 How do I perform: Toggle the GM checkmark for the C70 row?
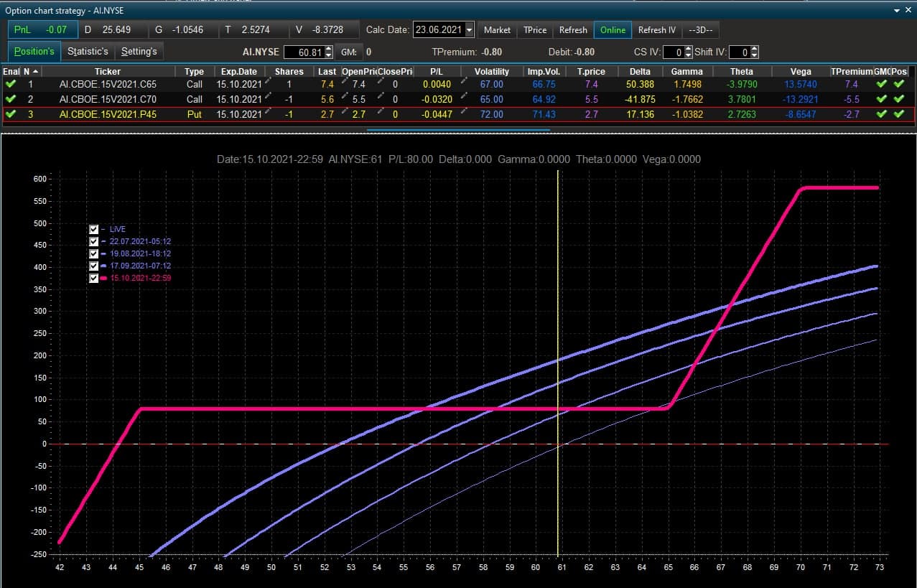coord(882,99)
